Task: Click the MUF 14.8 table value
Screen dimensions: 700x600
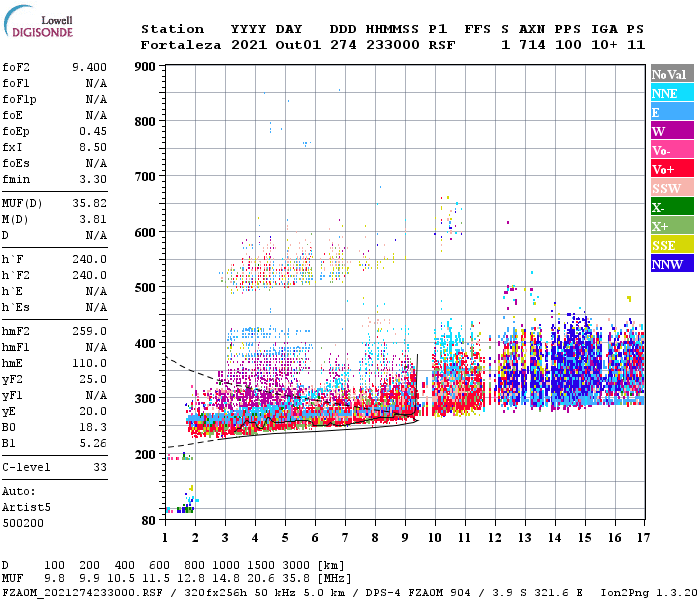Action: [226, 579]
